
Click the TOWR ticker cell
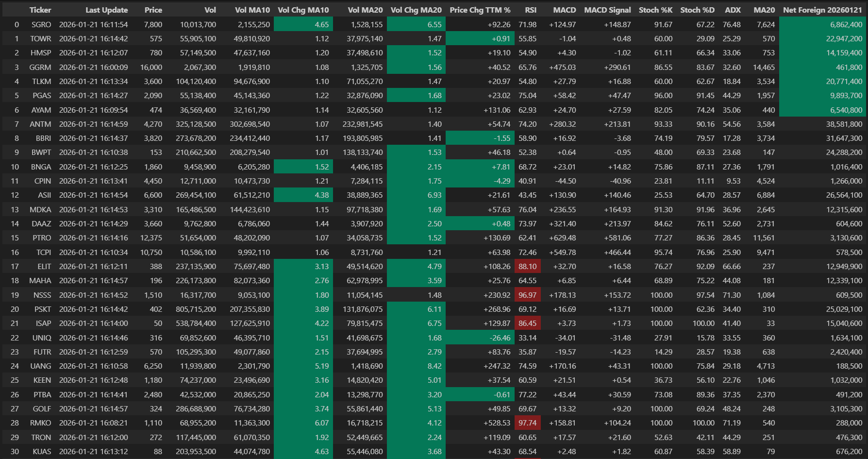coord(40,38)
